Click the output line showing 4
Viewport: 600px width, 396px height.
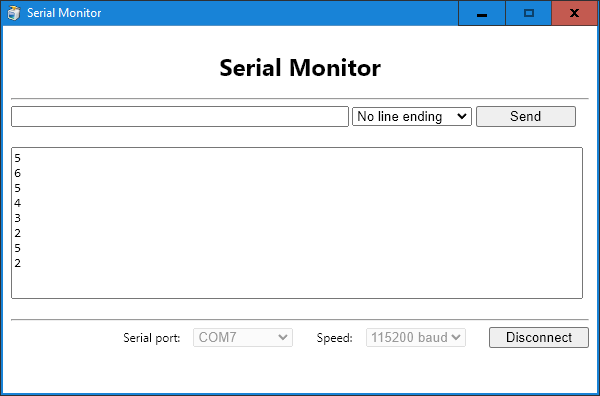click(x=18, y=203)
